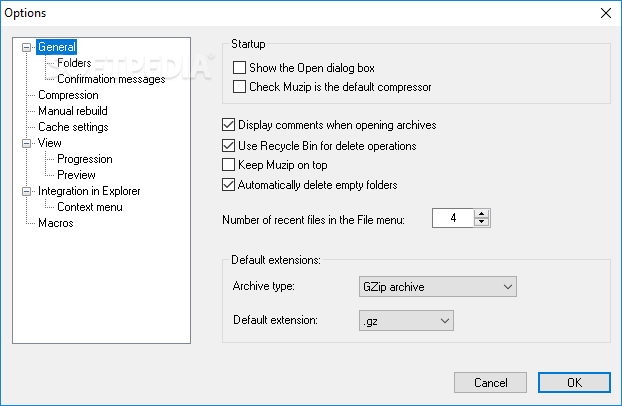Viewport: 622px width, 406px height.
Task: Click the recent files number field
Action: (x=453, y=218)
